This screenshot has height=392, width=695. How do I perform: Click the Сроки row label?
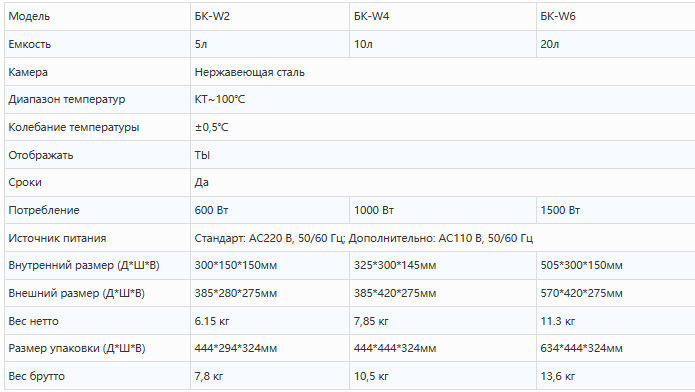(x=25, y=182)
